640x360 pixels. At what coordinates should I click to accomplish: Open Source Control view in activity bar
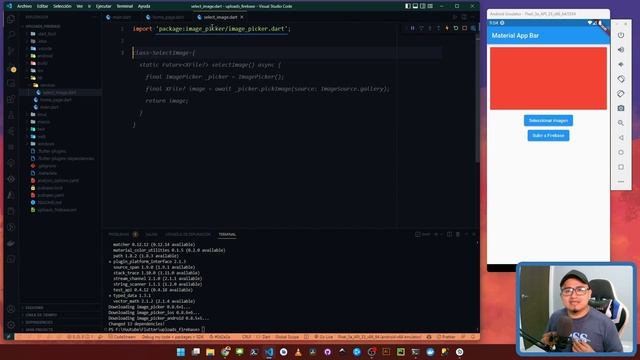[11, 51]
